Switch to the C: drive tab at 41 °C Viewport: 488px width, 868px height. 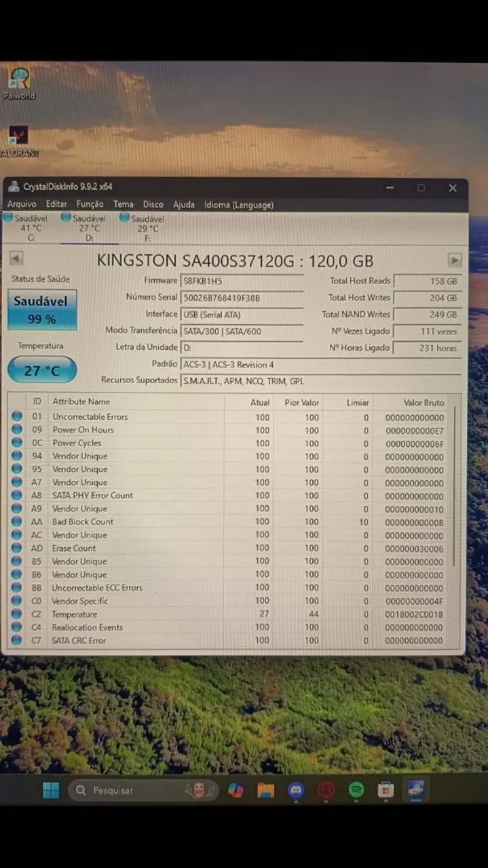(x=29, y=228)
